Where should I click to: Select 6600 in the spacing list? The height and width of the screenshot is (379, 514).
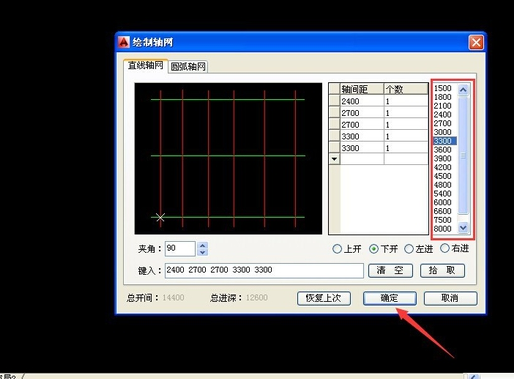442,211
